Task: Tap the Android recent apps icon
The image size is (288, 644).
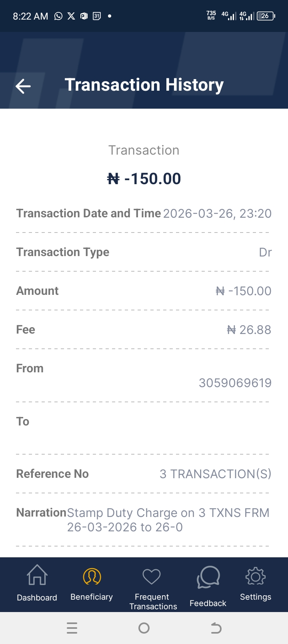Action: pyautogui.click(x=72, y=628)
